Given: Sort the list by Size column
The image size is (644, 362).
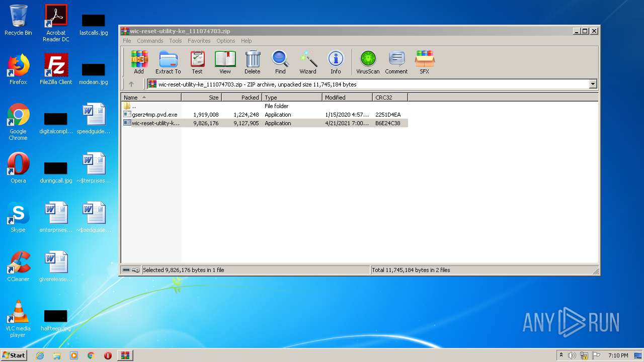Looking at the screenshot, I should click(202, 98).
